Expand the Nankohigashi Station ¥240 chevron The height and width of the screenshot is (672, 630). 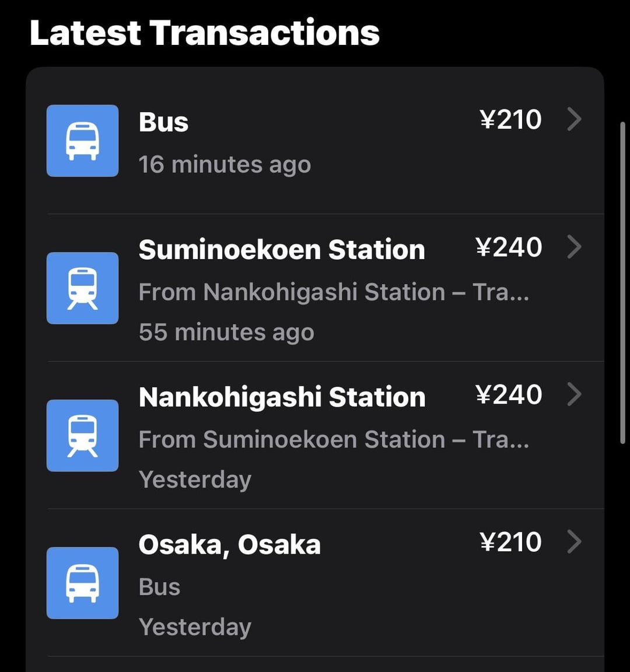(x=574, y=394)
